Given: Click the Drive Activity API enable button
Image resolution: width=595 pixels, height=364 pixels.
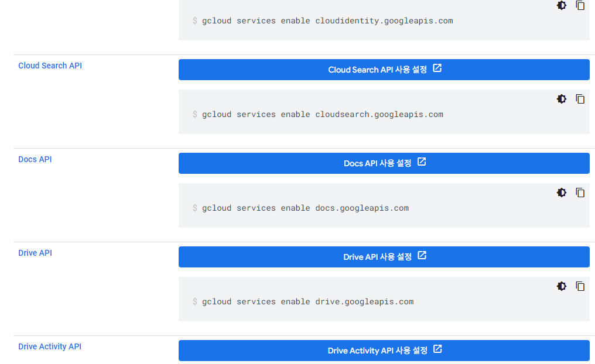Looking at the screenshot, I should point(378,351).
